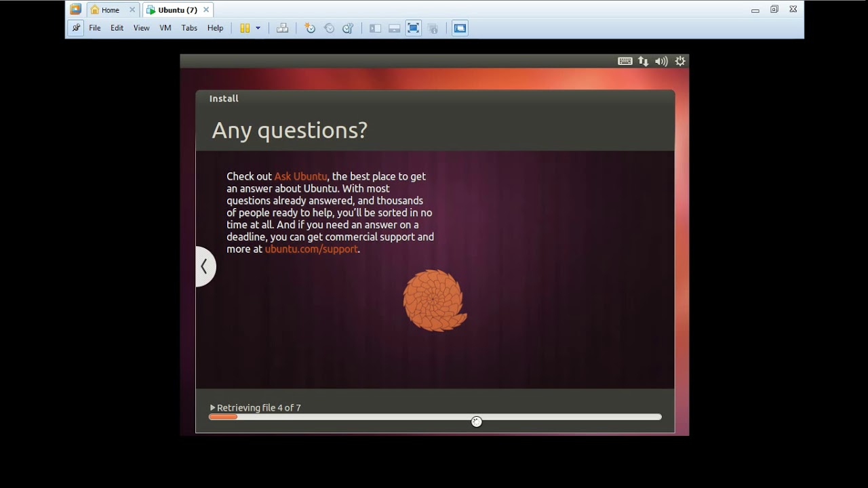Show or hide the library sidebar
This screenshot has width=868, height=488.
tap(375, 28)
